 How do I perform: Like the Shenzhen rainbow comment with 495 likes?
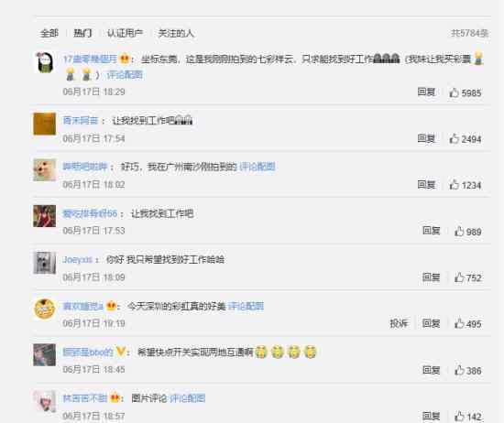click(468, 324)
